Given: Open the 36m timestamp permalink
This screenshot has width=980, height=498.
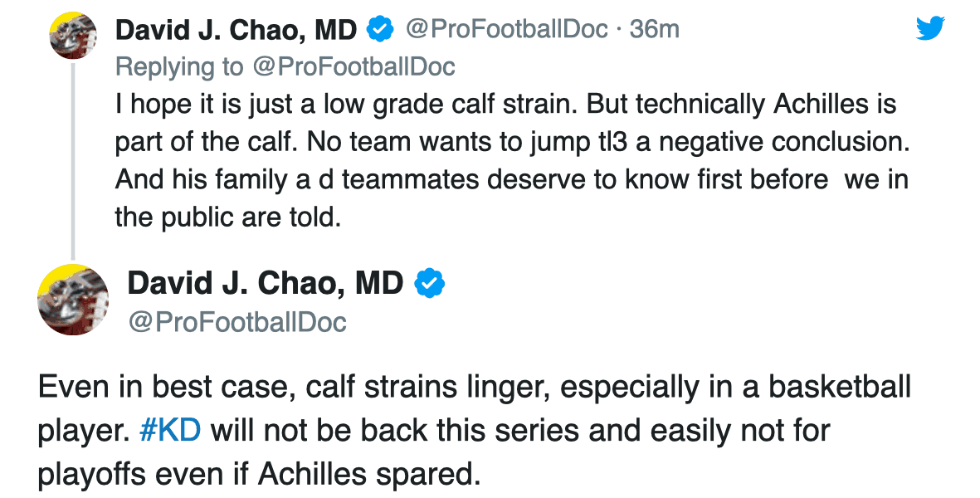Looking at the screenshot, I should pyautogui.click(x=655, y=29).
